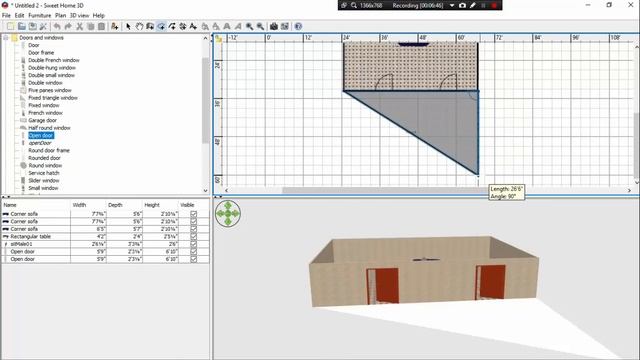This screenshot has width=640, height=360.
Task: Select Half round window in the catalog
Action: click(x=49, y=128)
